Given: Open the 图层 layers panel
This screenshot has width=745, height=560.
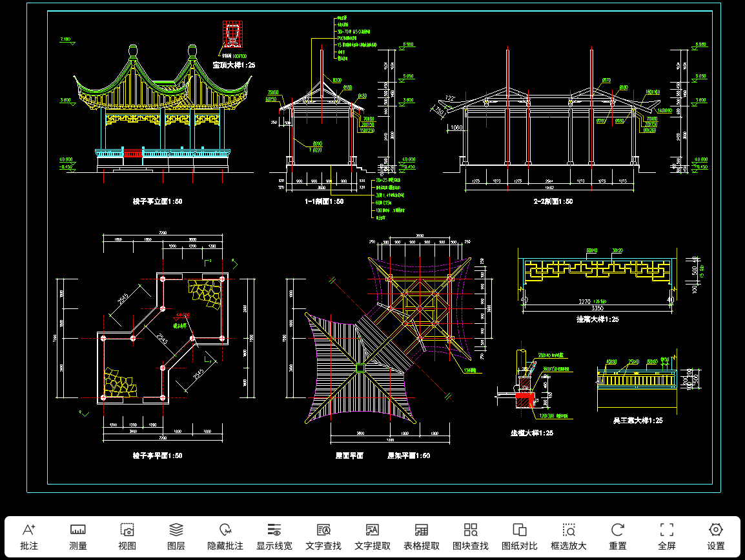Looking at the screenshot, I should point(176,536).
